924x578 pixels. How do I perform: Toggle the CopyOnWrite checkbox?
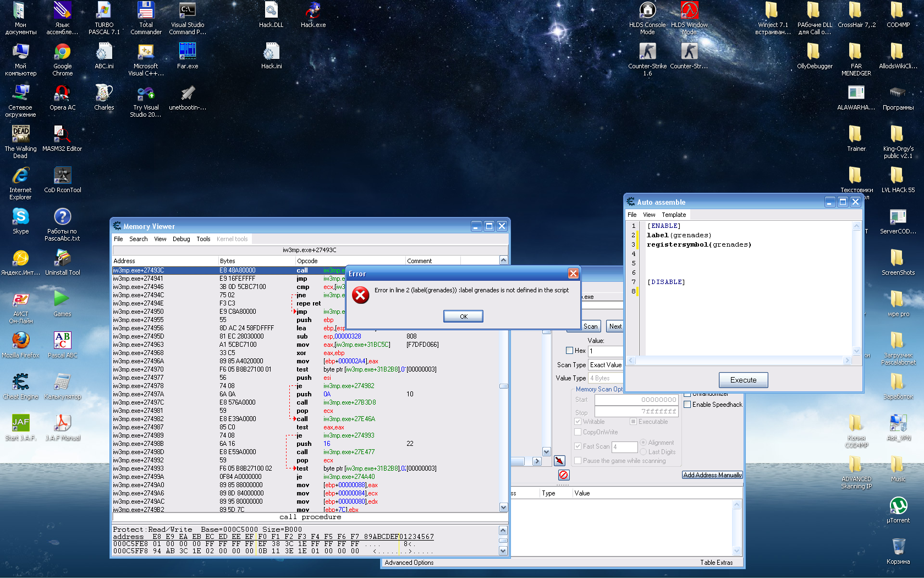(x=577, y=432)
